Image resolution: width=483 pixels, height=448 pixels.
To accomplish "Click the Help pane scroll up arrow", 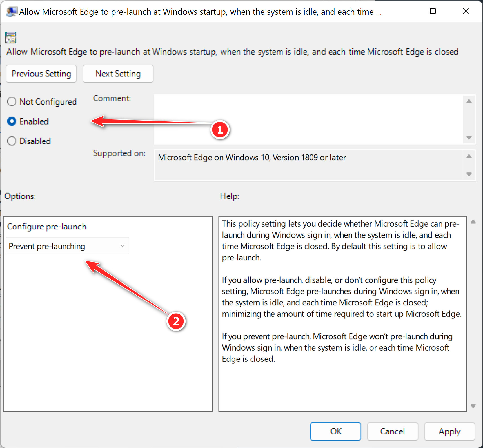I will 473,222.
